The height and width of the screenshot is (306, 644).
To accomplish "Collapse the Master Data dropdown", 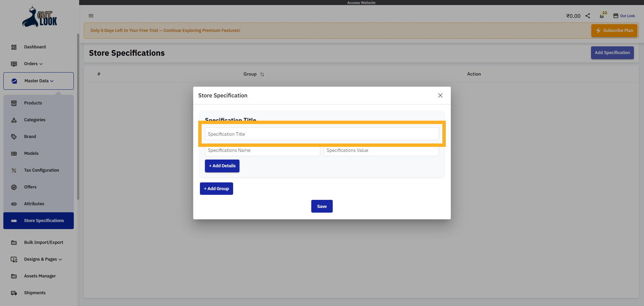I will pyautogui.click(x=36, y=81).
